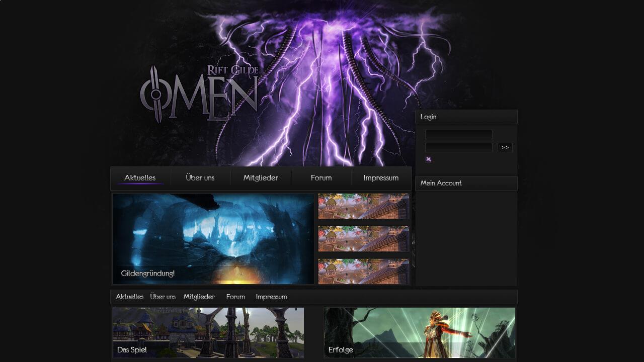Viewport: 644px width, 362px height.
Task: Focus the username field in Login panel
Action: [x=458, y=134]
